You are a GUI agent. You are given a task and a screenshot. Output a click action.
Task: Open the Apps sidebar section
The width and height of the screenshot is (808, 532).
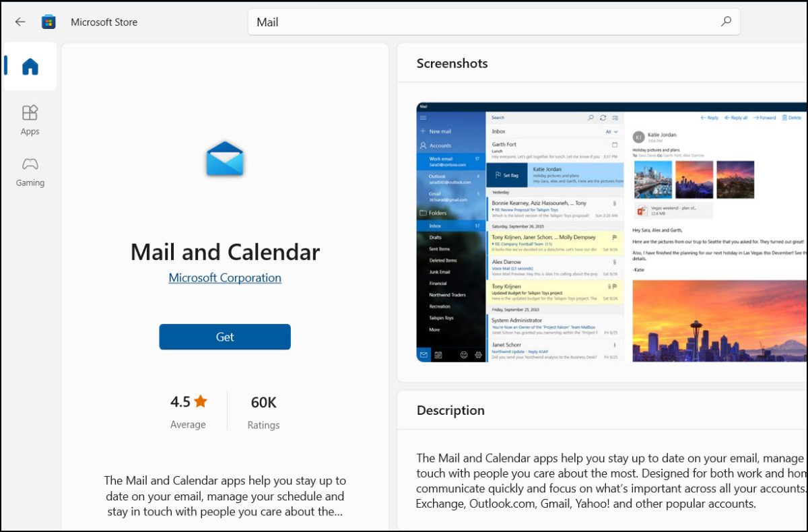click(30, 120)
